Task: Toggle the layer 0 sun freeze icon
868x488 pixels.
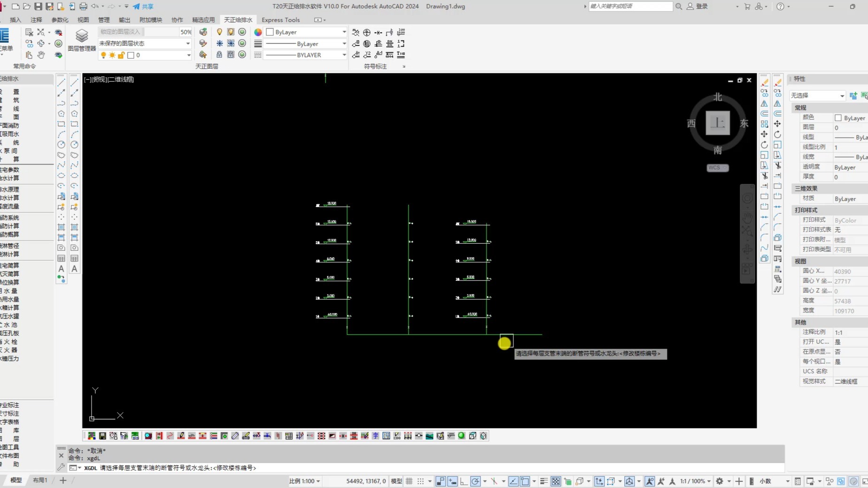Action: pyautogui.click(x=112, y=55)
